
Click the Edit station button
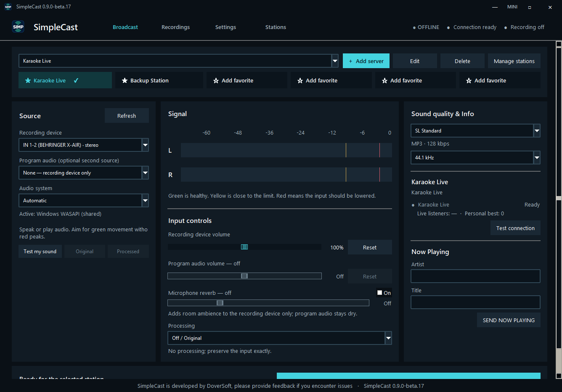tap(415, 61)
